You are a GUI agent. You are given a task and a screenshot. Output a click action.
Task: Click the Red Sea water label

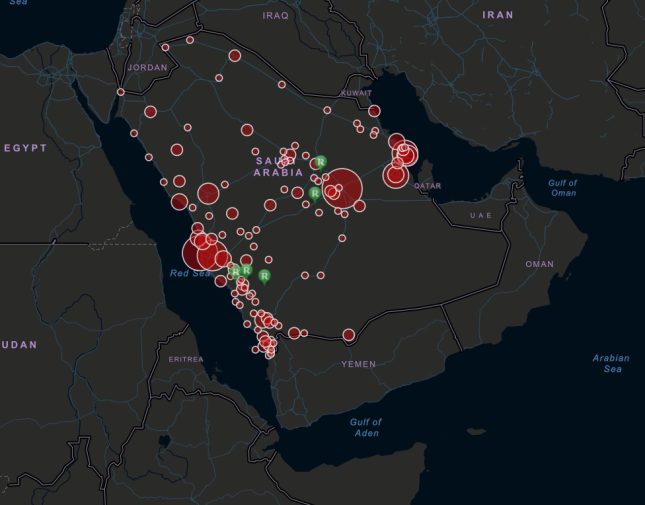pyautogui.click(x=189, y=273)
